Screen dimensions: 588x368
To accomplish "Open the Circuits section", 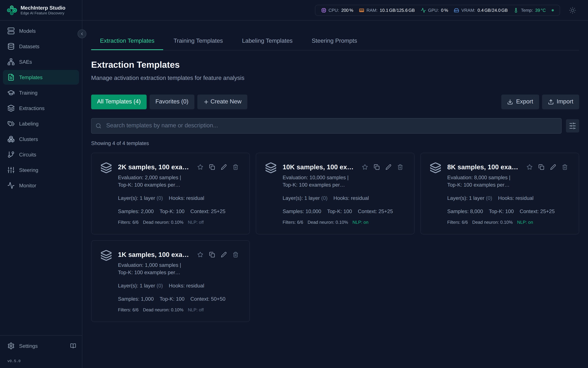I will click(x=41, y=155).
